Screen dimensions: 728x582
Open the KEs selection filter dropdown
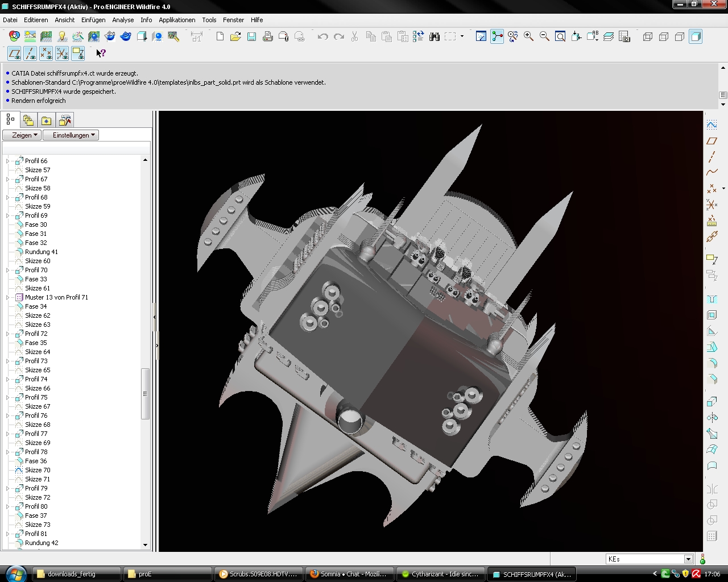[x=688, y=559]
